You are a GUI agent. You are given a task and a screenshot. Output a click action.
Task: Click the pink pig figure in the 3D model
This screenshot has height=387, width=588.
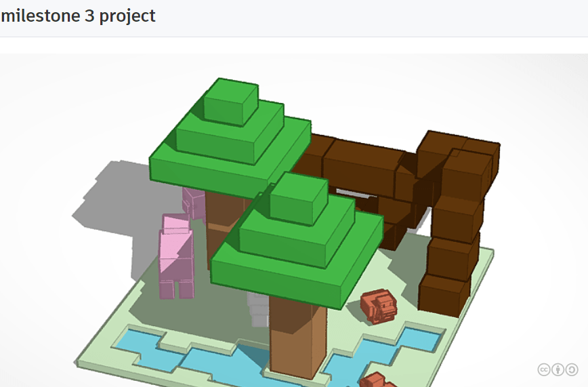[176, 256]
